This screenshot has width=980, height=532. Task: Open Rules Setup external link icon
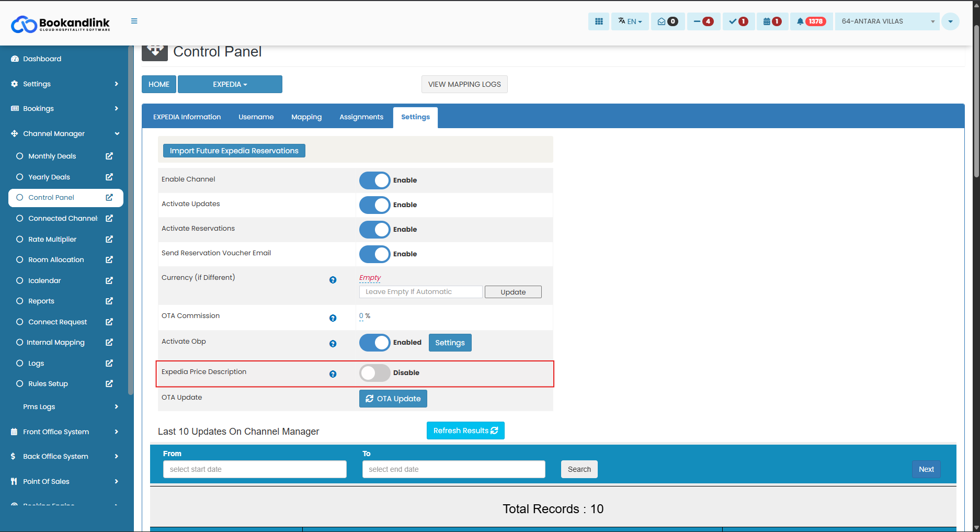point(109,383)
